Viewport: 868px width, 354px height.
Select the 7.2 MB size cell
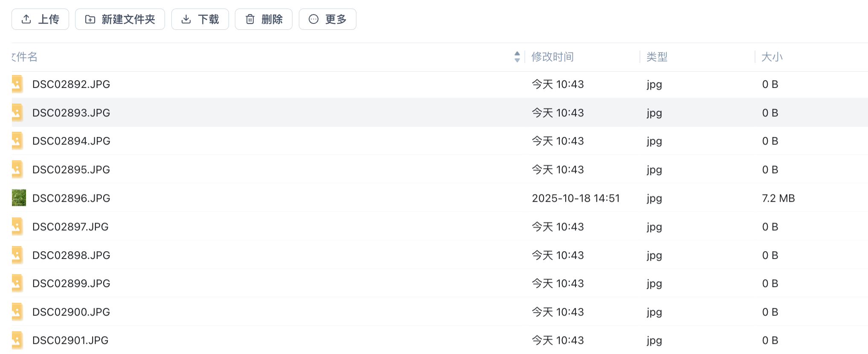778,198
